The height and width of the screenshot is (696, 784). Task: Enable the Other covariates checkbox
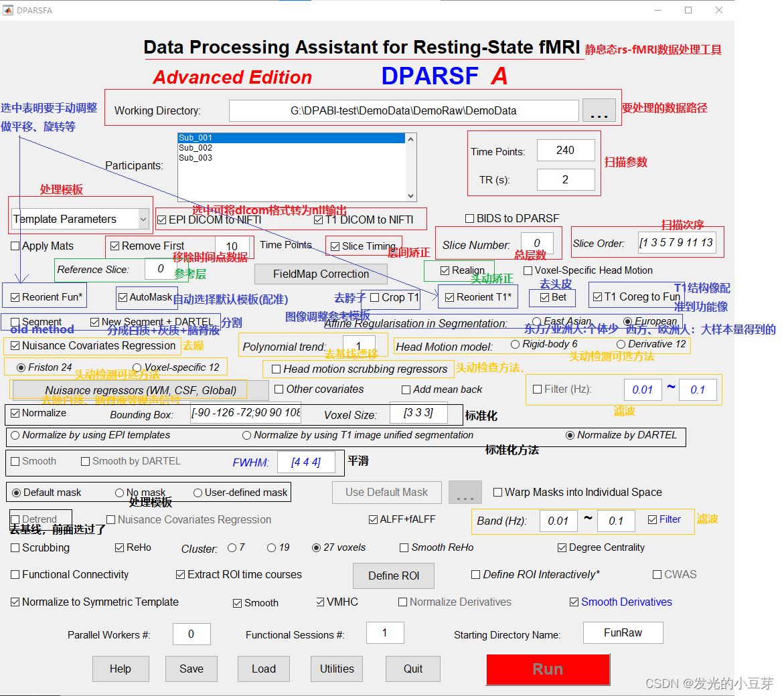(279, 389)
